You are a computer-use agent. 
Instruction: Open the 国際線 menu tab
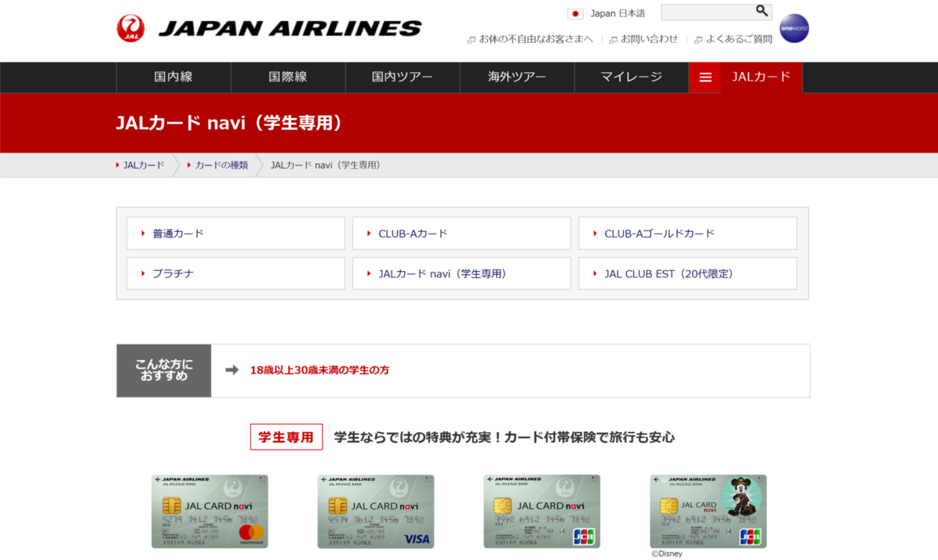[288, 77]
